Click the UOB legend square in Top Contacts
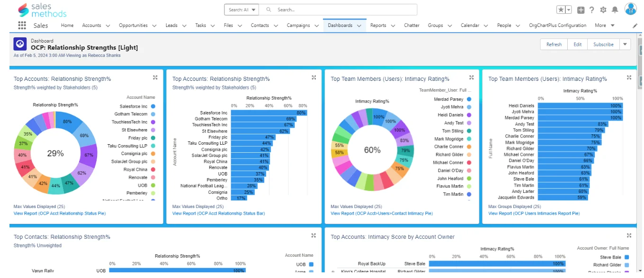 pyautogui.click(x=311, y=265)
